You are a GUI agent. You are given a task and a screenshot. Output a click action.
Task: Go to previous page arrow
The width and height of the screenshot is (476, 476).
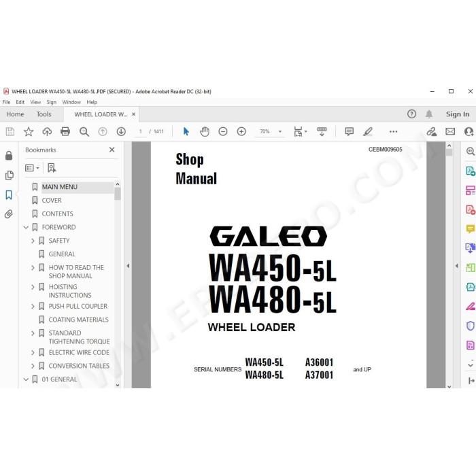tap(103, 131)
